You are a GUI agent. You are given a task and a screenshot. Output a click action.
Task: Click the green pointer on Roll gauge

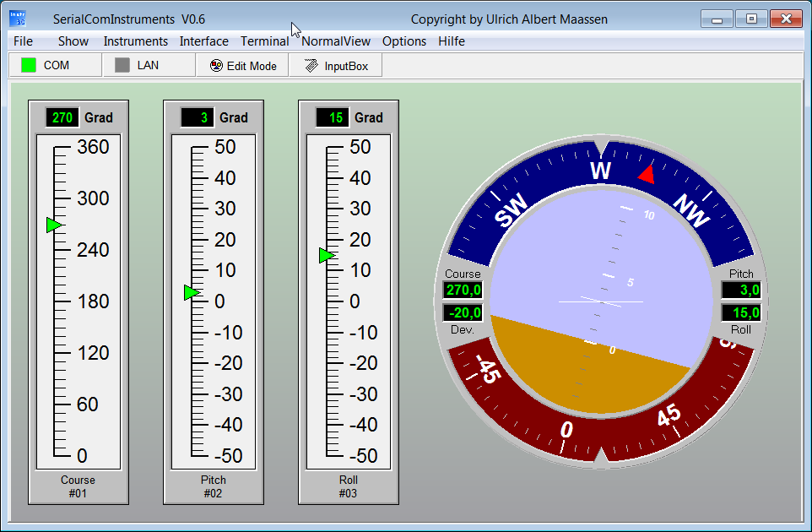pyautogui.click(x=327, y=255)
